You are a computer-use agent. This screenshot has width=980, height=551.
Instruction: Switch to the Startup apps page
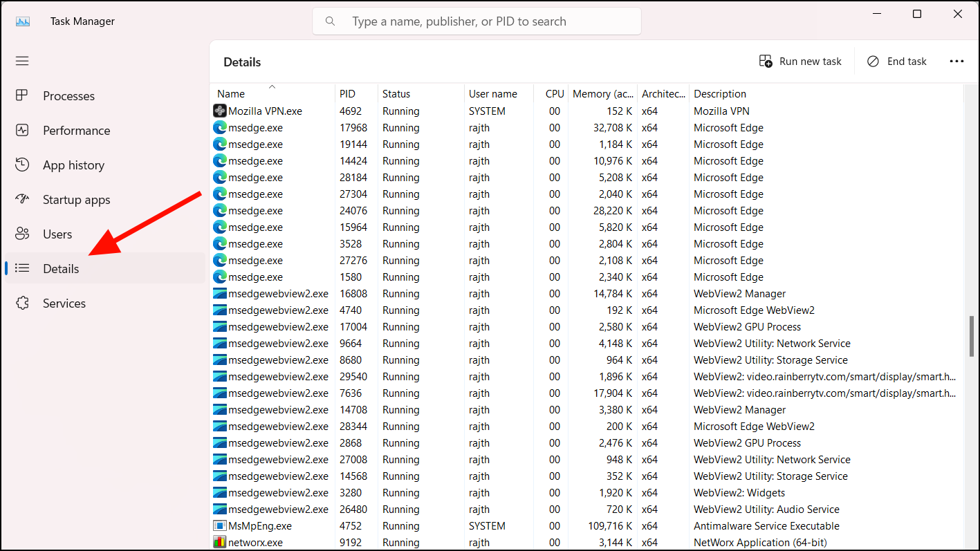pyautogui.click(x=105, y=200)
